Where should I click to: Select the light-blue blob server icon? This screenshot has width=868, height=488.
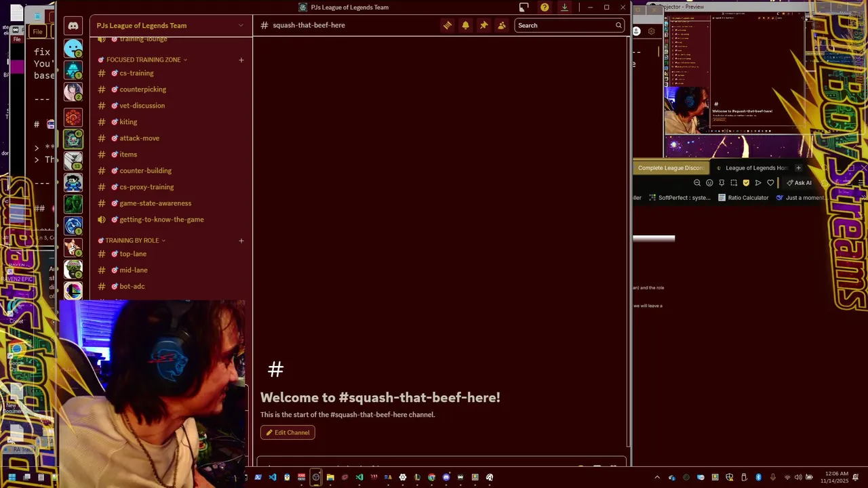pyautogui.click(x=73, y=49)
